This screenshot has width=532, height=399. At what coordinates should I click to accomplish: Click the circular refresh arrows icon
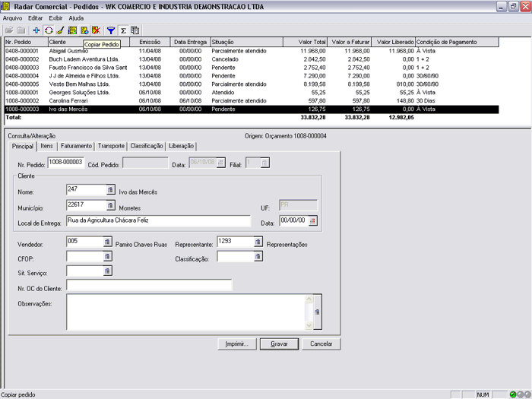click(x=48, y=30)
